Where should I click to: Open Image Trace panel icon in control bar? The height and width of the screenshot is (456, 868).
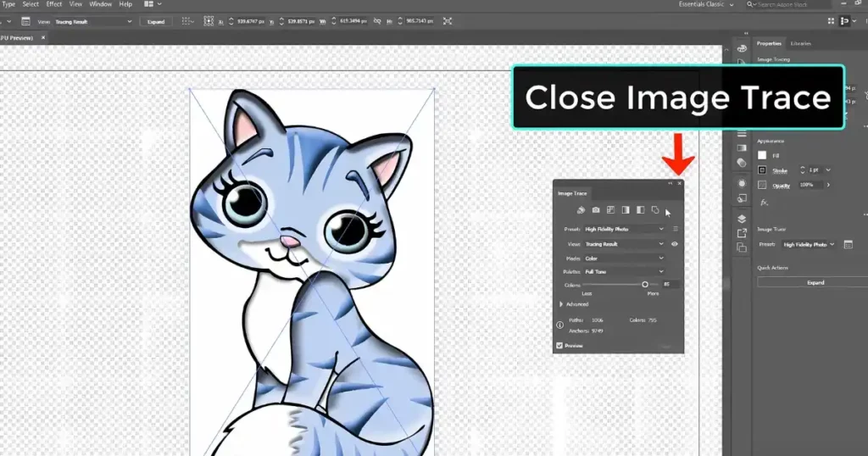point(25,21)
